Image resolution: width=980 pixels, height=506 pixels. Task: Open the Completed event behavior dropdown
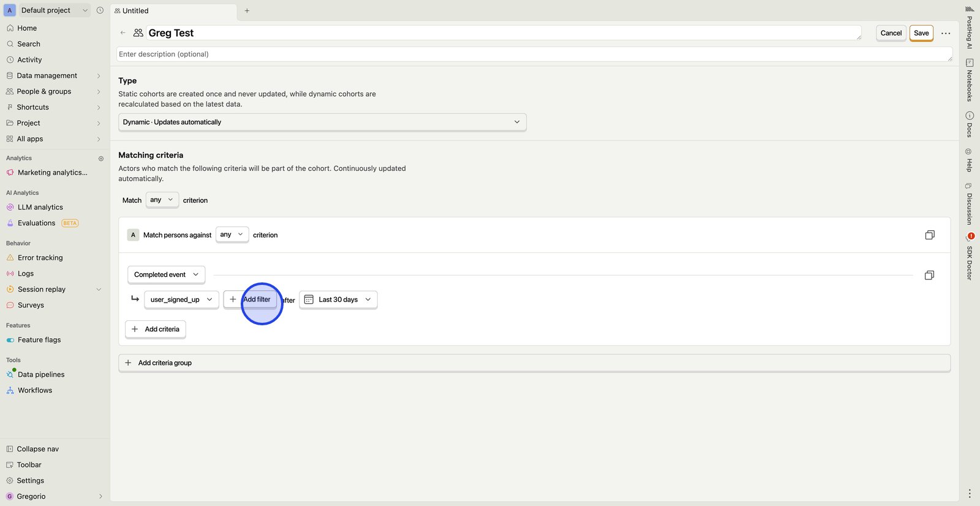pyautogui.click(x=166, y=275)
